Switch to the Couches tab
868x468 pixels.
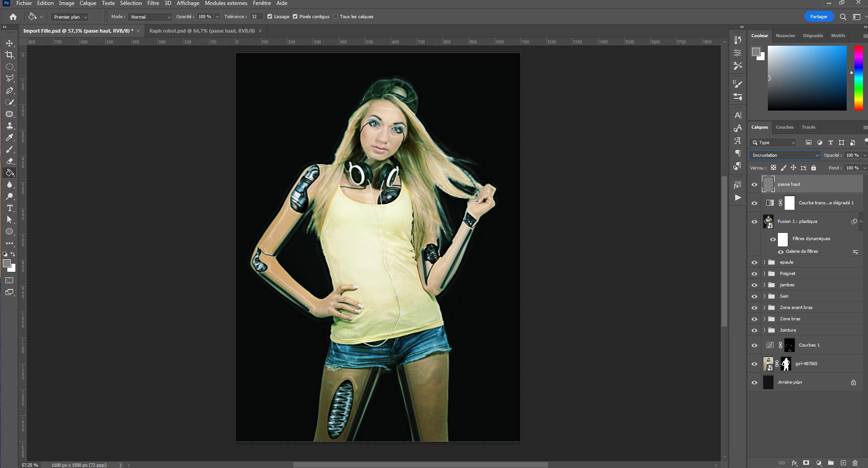point(785,127)
